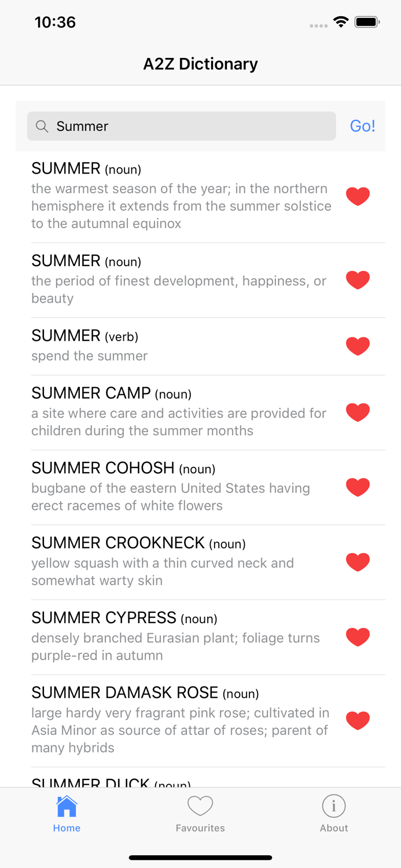Click the Summer search field
The height and width of the screenshot is (868, 401).
click(x=191, y=126)
